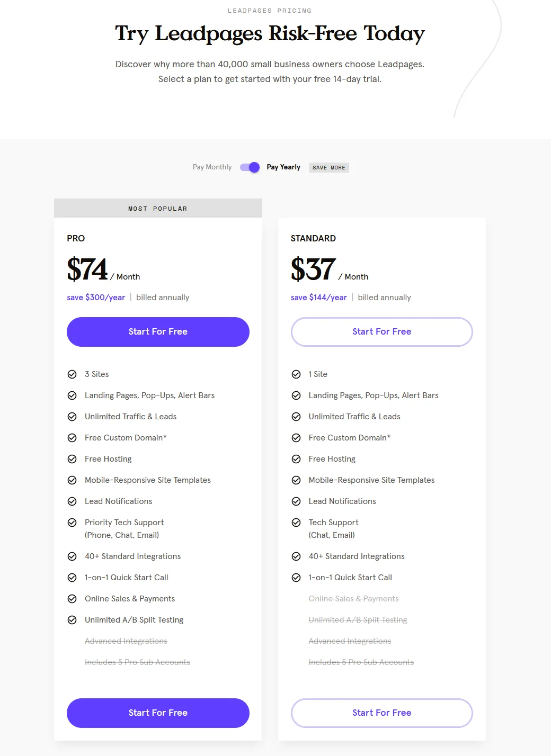Click Unlimited A/B Split Testing text in Pro plan

point(134,620)
